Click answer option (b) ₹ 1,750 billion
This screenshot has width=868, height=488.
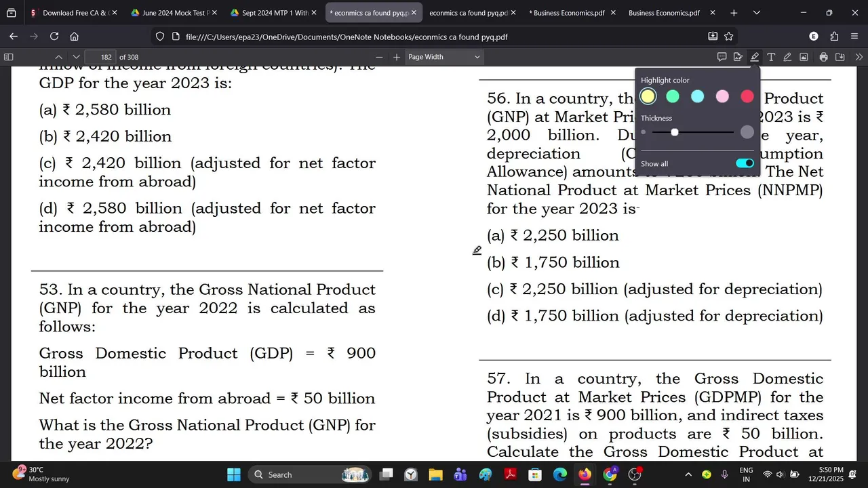point(553,262)
